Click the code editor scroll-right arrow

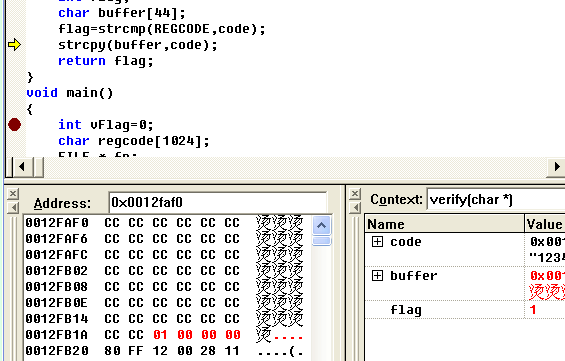tap(556, 167)
